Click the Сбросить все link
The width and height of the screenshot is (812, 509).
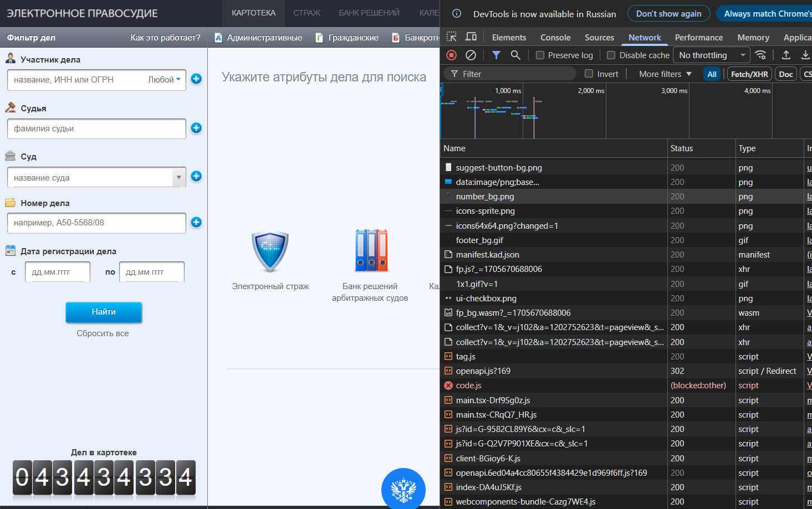(103, 333)
